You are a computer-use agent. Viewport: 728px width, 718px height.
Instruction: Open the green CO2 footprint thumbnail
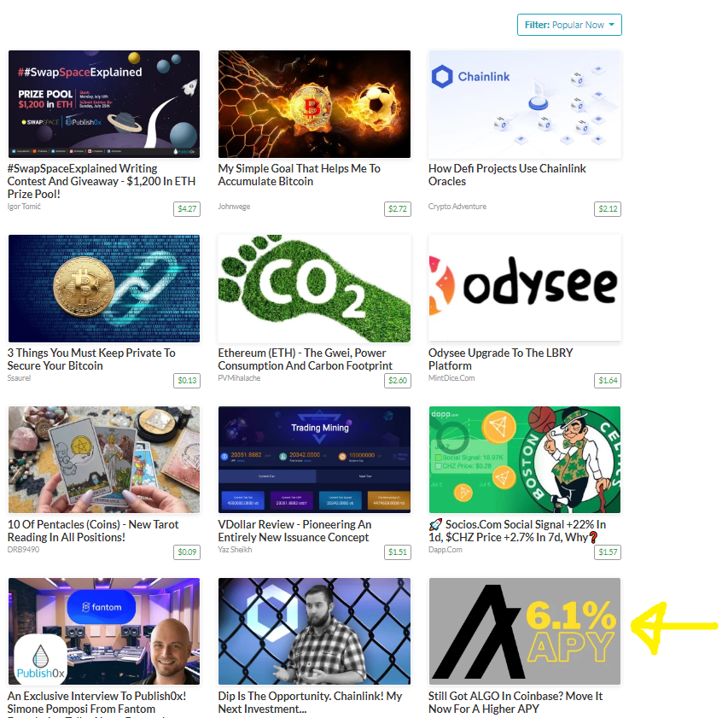[314, 289]
